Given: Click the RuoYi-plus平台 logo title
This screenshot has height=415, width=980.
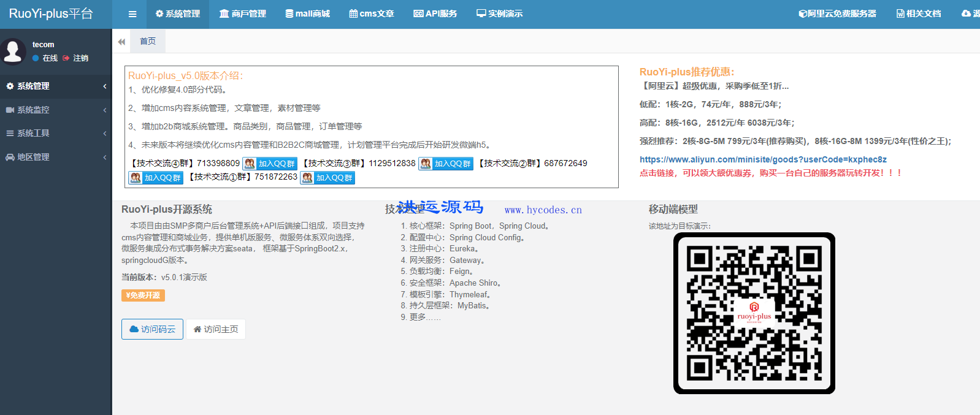Looking at the screenshot, I should pos(51,14).
